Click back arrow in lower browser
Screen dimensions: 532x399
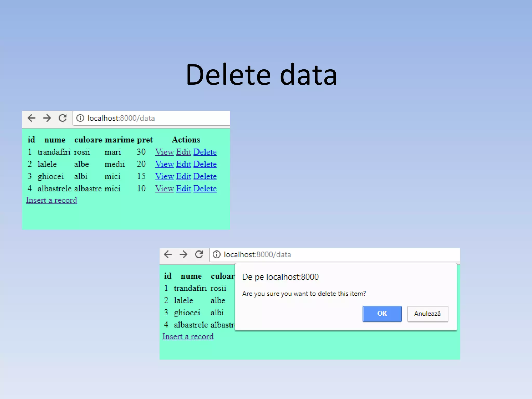coord(168,254)
